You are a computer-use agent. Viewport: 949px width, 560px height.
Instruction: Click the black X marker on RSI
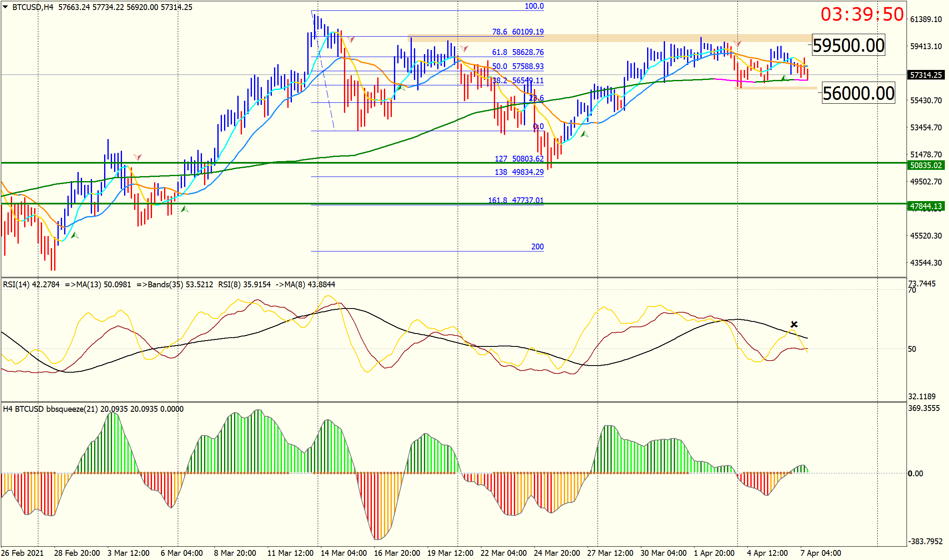point(794,324)
